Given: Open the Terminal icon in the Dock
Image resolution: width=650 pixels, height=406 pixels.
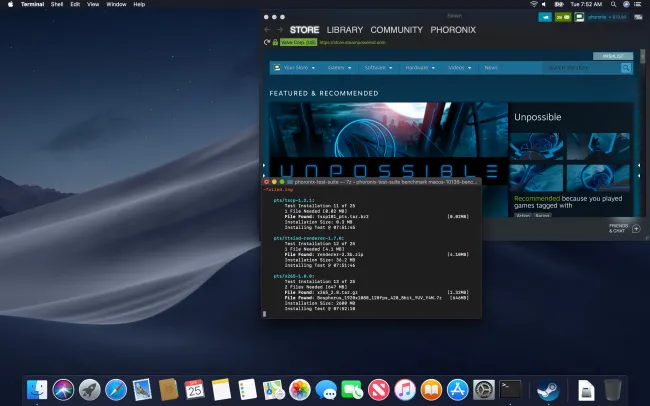Looking at the screenshot, I should pyautogui.click(x=511, y=389).
